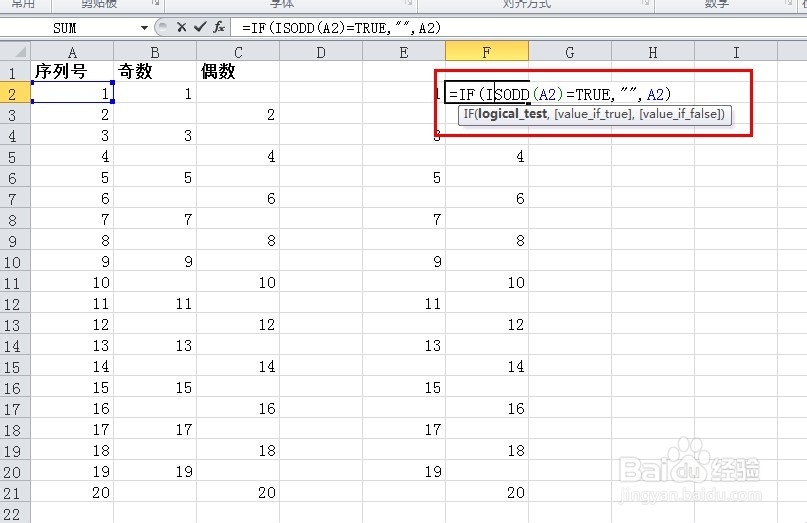Image resolution: width=807 pixels, height=523 pixels.
Task: Click cell F21 with value 20
Action: click(x=487, y=493)
